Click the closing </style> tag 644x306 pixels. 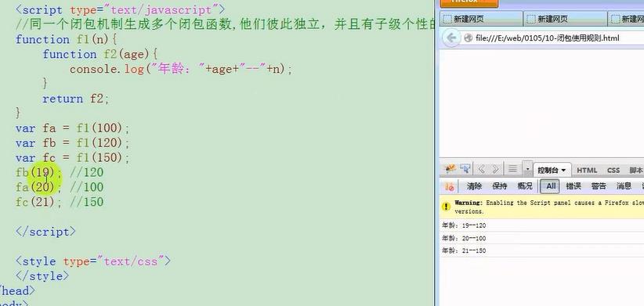(42, 276)
